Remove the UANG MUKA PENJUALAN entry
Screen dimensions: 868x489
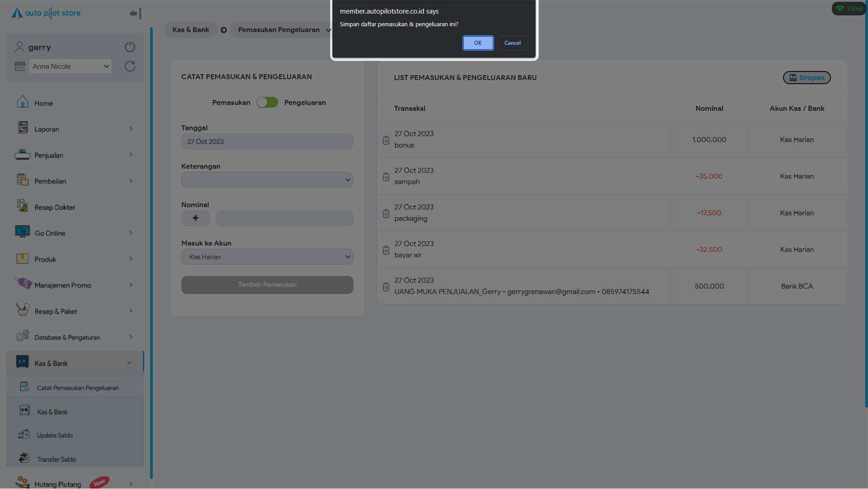pyautogui.click(x=386, y=287)
